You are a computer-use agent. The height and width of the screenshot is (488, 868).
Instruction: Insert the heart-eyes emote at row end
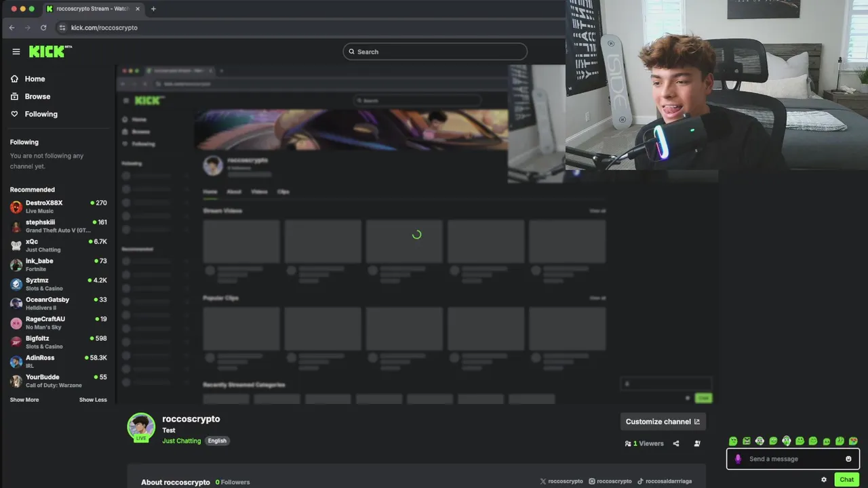(x=853, y=441)
